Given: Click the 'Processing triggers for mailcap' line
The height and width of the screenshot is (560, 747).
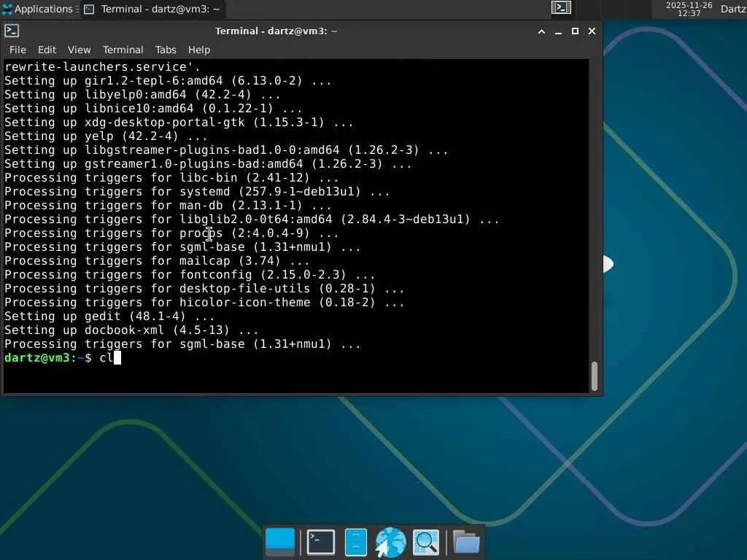Looking at the screenshot, I should pos(157,261).
